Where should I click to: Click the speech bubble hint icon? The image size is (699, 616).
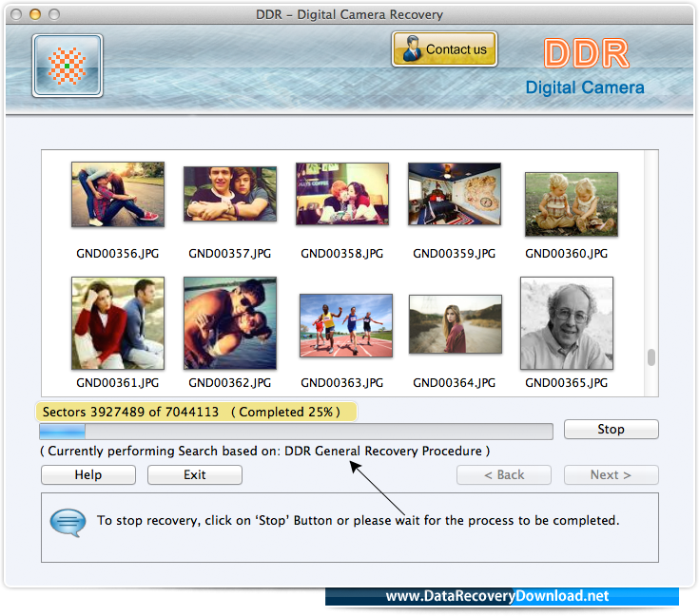pyautogui.click(x=68, y=523)
